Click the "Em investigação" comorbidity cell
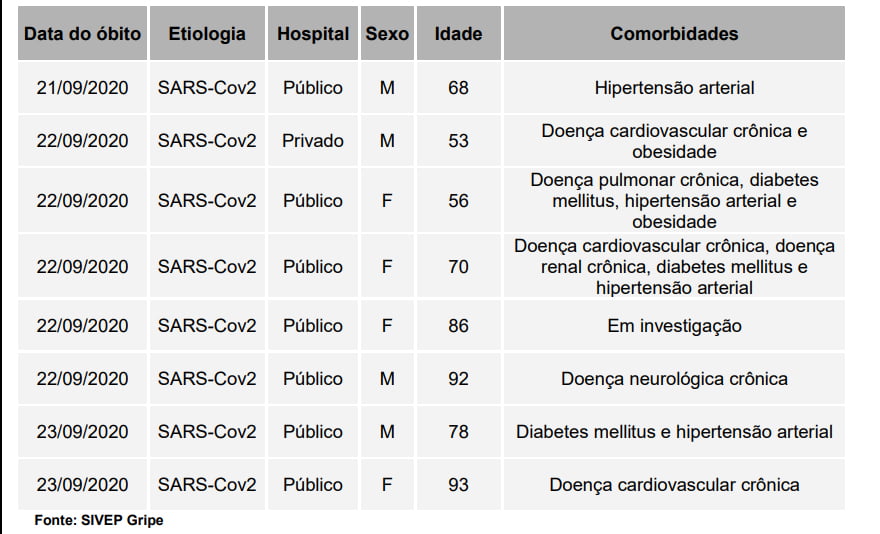 tap(674, 326)
